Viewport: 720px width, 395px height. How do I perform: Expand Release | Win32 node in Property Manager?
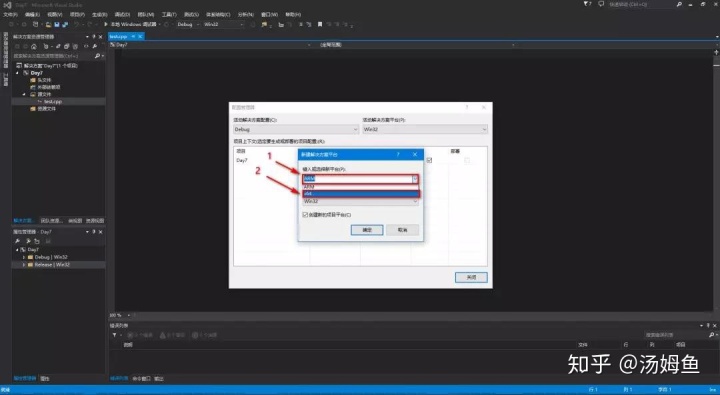tap(24, 265)
